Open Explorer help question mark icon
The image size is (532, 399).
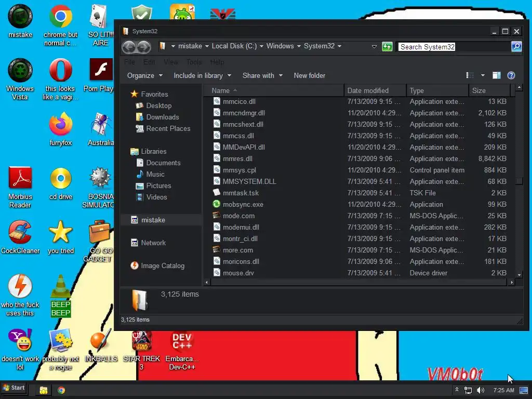[511, 75]
